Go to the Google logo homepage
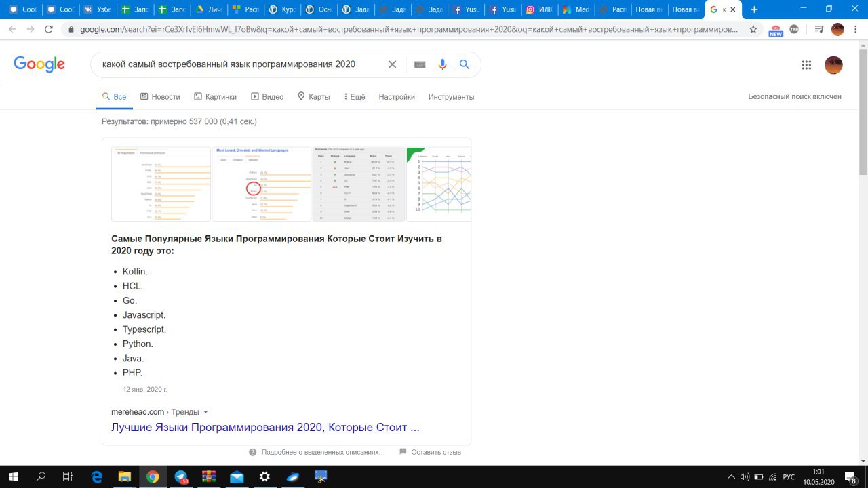 point(39,64)
